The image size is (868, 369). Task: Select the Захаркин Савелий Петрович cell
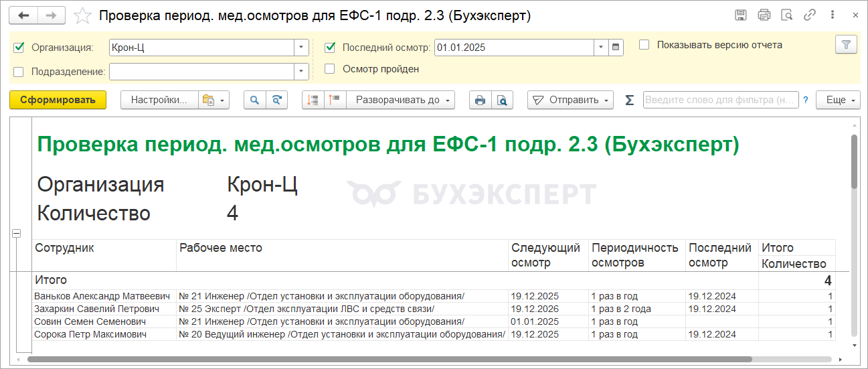(x=104, y=309)
